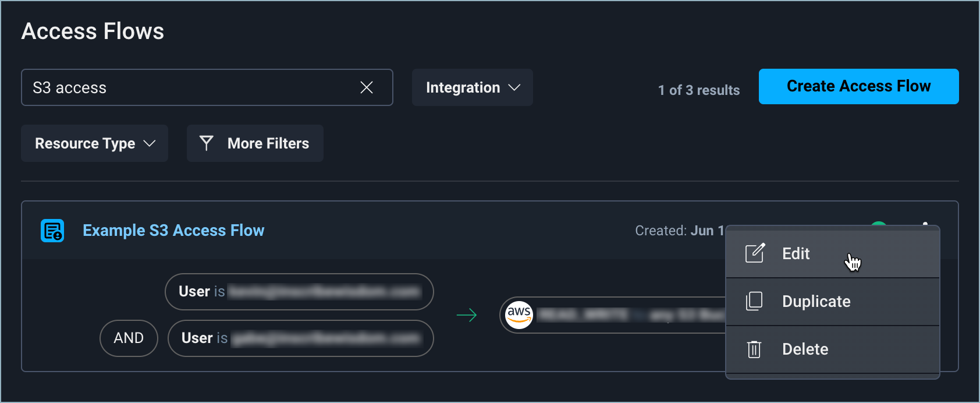Choose Edit from the context menu
The height and width of the screenshot is (403, 980).
pyautogui.click(x=796, y=254)
